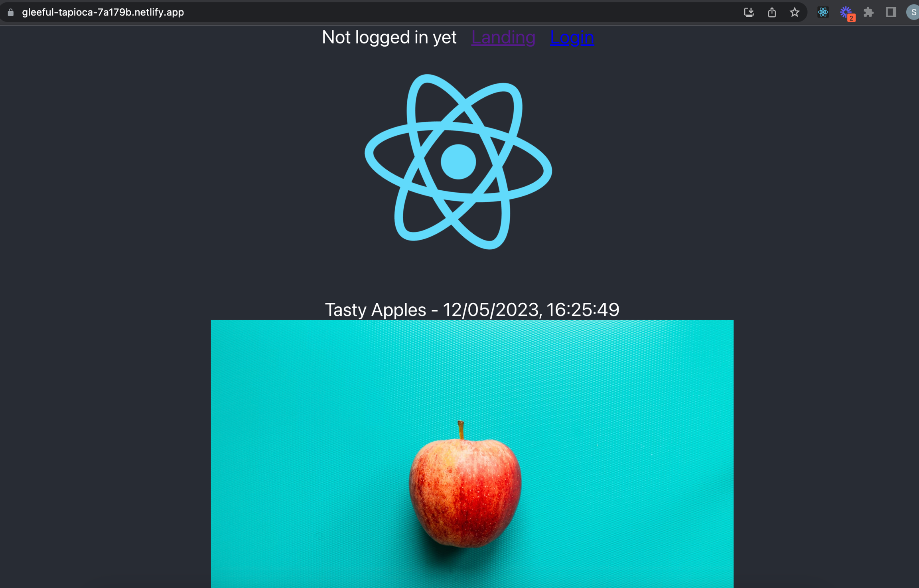Image resolution: width=919 pixels, height=588 pixels.
Task: Click the site lock icon in address bar
Action: tap(11, 12)
